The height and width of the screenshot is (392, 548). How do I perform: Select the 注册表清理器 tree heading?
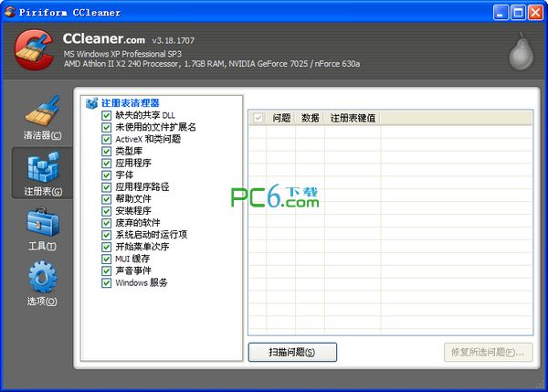[x=130, y=103]
